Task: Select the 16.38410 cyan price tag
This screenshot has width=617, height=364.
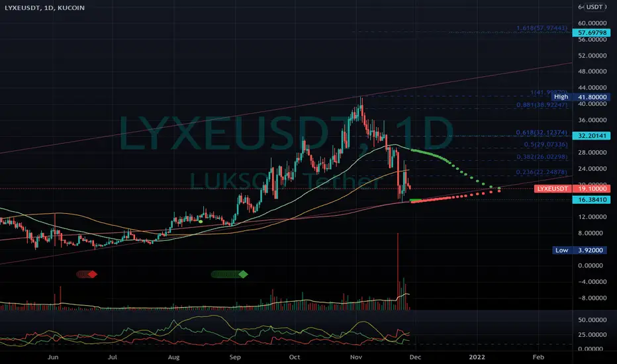Action: (592, 200)
